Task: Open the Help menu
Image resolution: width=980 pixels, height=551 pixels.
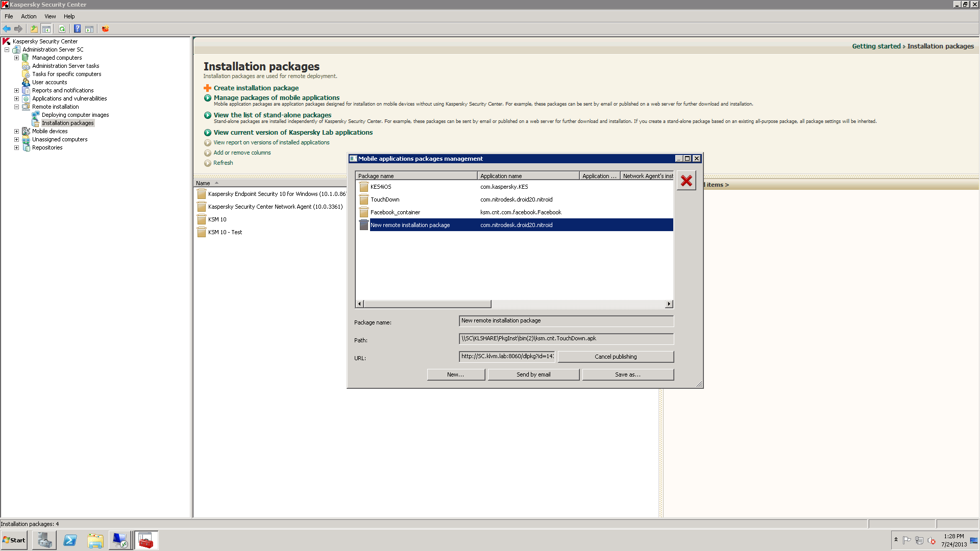Action: (x=69, y=16)
